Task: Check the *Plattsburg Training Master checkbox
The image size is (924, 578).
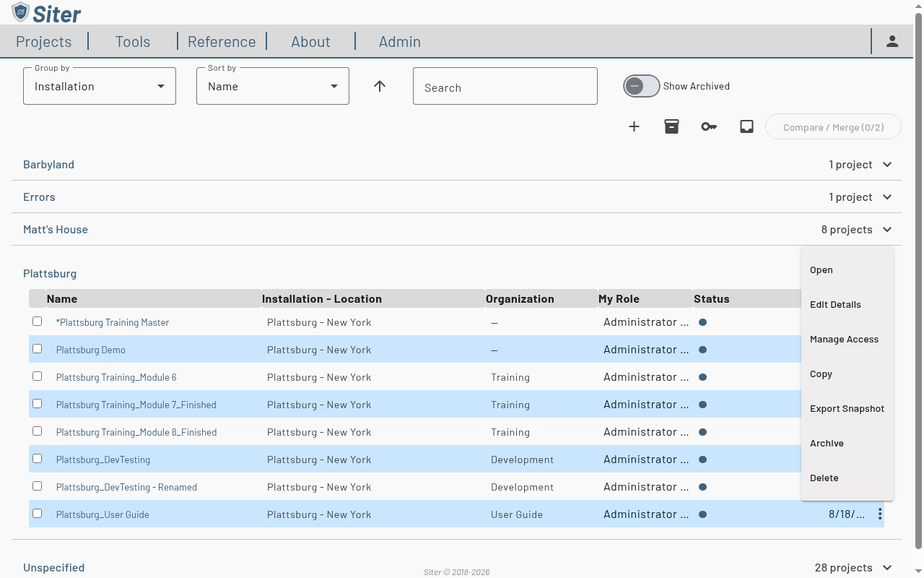Action: pyautogui.click(x=37, y=321)
